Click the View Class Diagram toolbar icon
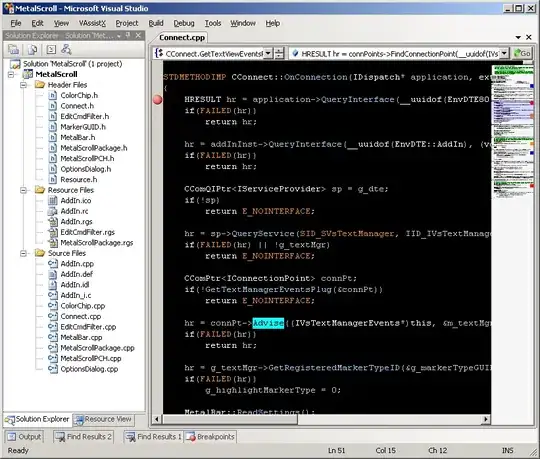 (66, 50)
